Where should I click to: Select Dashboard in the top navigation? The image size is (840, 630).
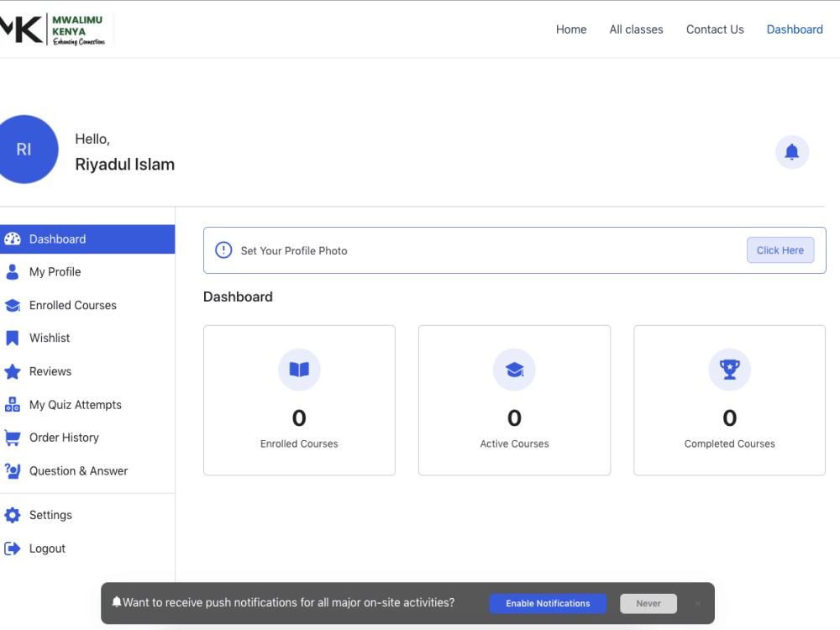tap(795, 29)
